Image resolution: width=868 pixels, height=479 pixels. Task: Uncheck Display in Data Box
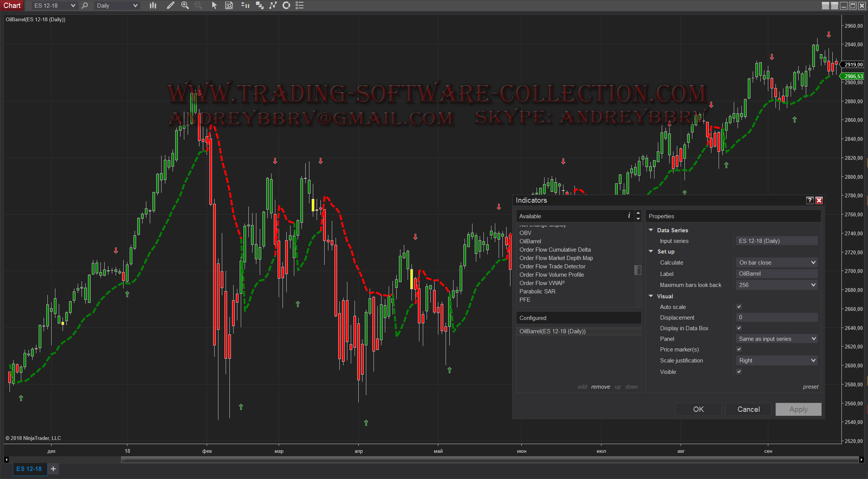coord(739,328)
